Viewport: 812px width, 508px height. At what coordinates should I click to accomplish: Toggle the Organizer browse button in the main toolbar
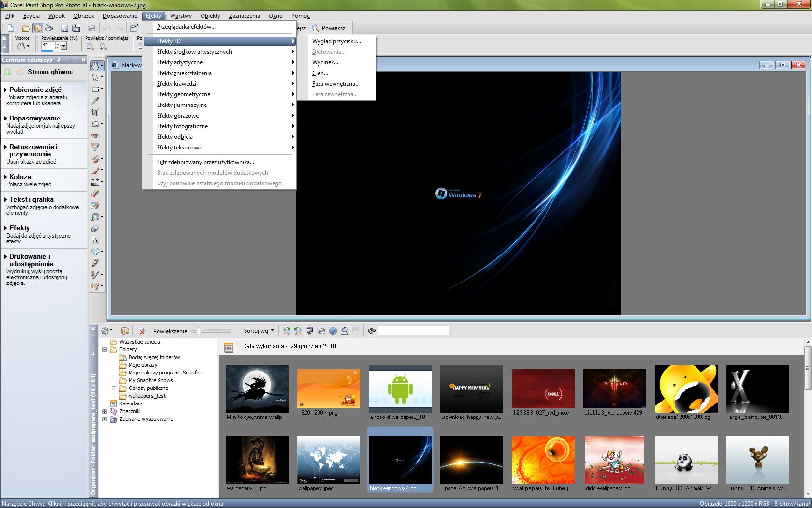tap(38, 28)
